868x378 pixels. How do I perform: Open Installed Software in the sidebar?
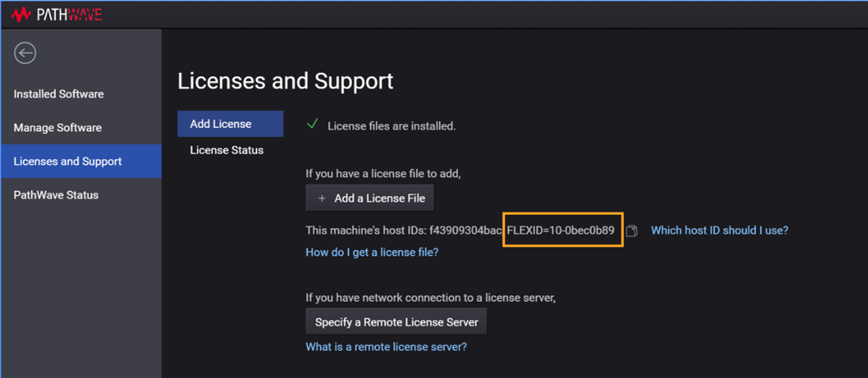pos(59,94)
